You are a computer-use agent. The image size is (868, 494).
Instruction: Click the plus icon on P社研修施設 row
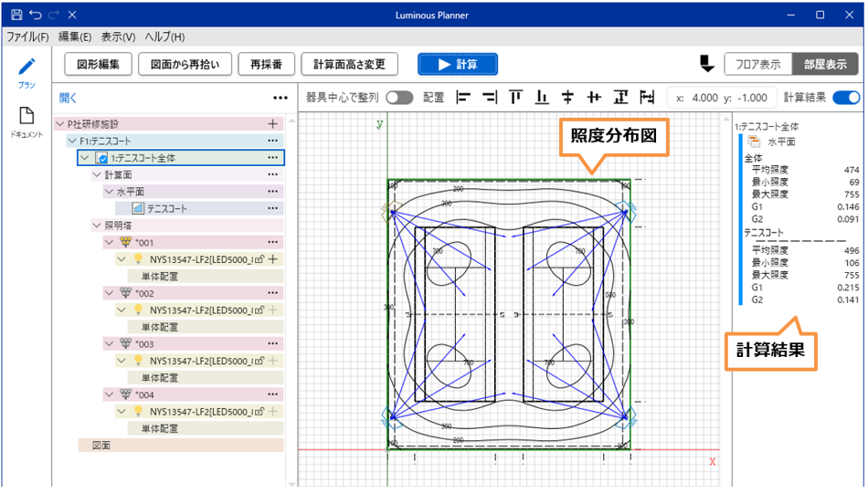pos(271,123)
